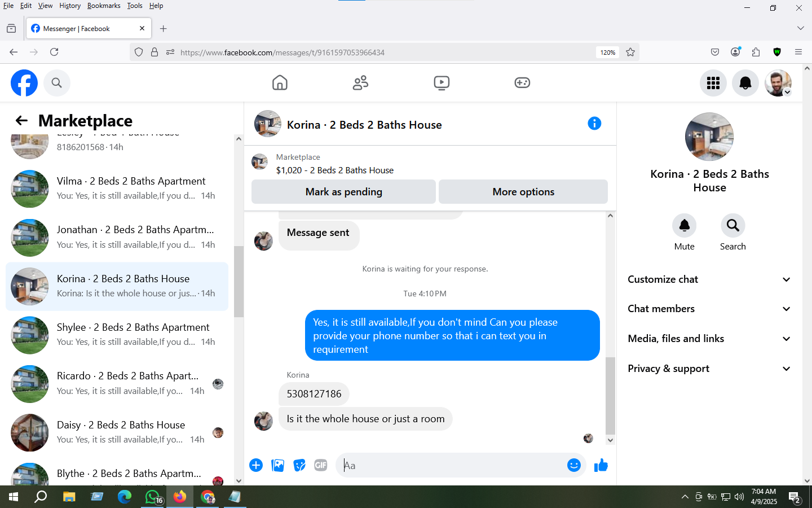Open more actions plus icon
The width and height of the screenshot is (812, 508).
point(256,465)
